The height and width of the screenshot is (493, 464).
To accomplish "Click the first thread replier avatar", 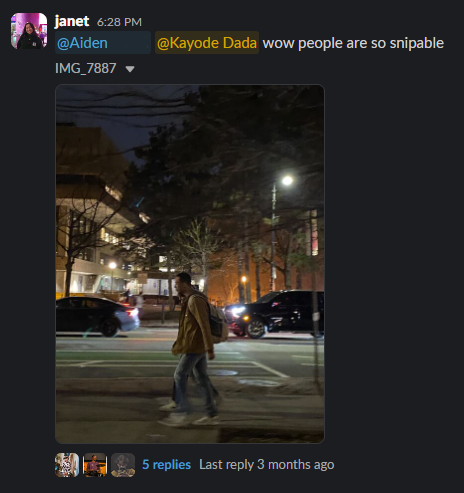I will (67, 465).
